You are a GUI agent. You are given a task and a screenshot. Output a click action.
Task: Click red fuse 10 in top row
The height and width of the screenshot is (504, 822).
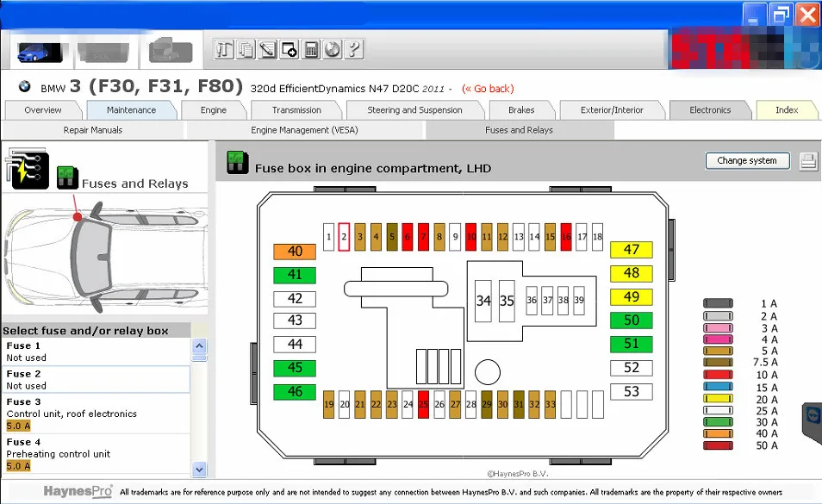click(470, 237)
